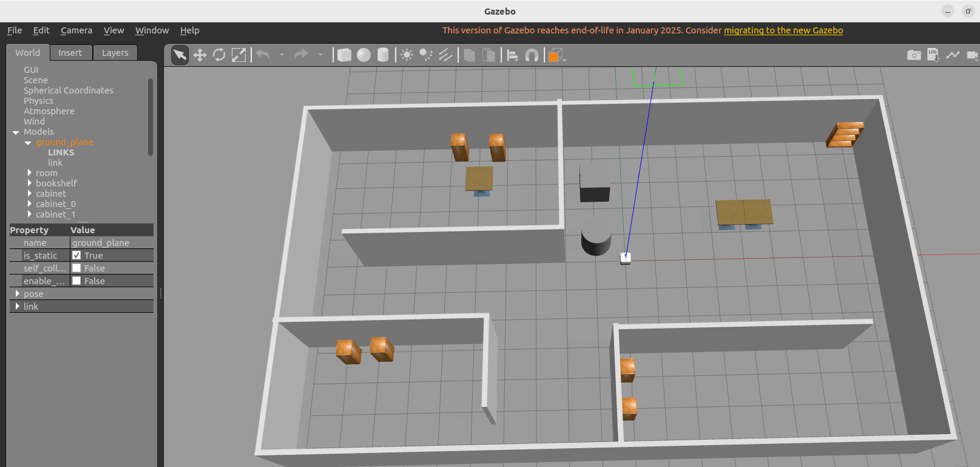Uncheck the is_static checkbox
The image size is (980, 467).
point(76,256)
